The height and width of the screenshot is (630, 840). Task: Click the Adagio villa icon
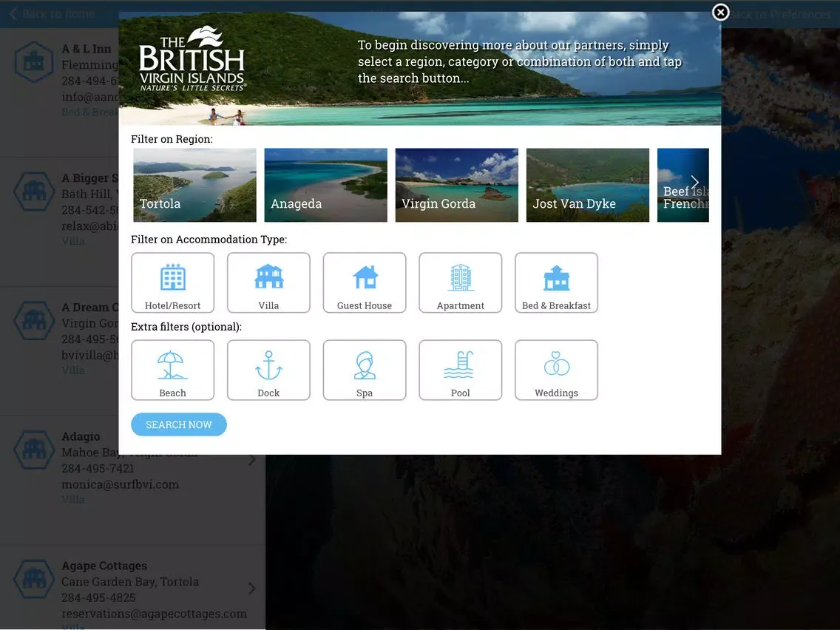click(x=34, y=450)
